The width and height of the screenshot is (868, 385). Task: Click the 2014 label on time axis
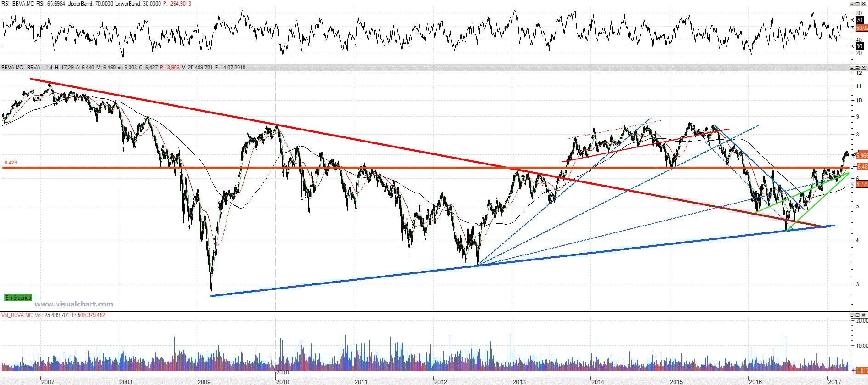coord(598,382)
